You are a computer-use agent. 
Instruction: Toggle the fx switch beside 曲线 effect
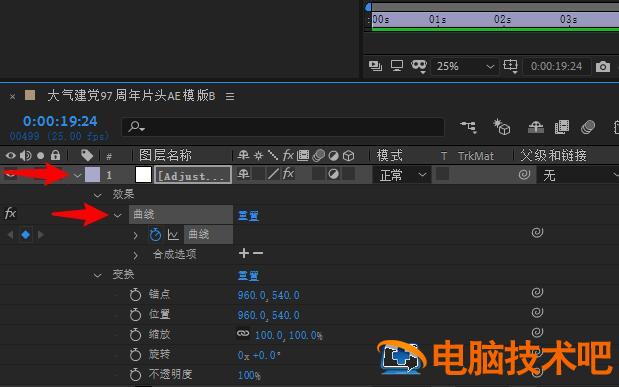point(10,214)
